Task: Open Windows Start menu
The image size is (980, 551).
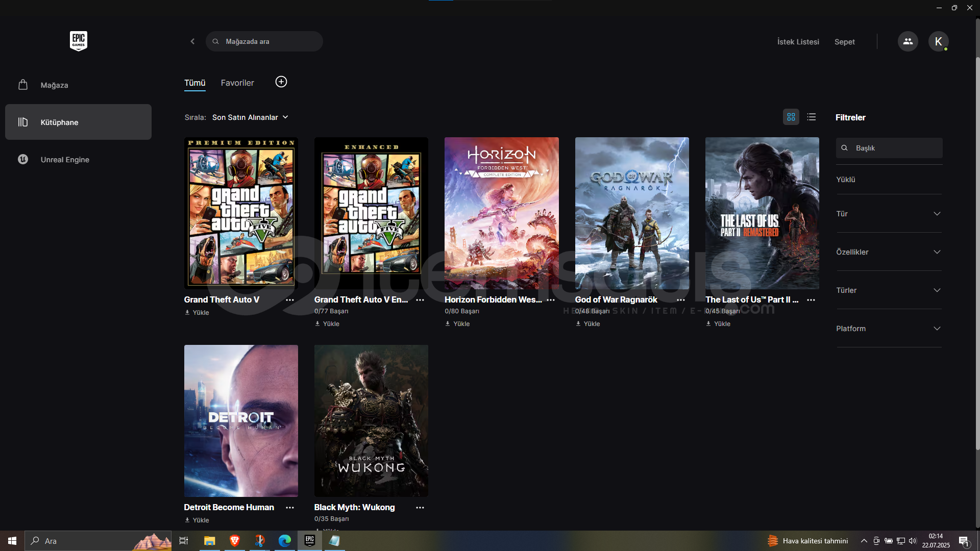Action: pyautogui.click(x=12, y=541)
